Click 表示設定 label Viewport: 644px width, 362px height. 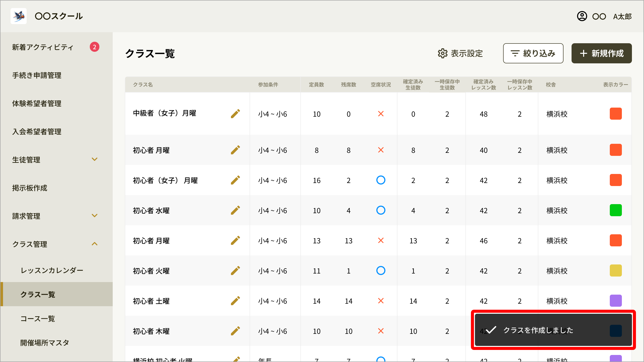point(467,54)
